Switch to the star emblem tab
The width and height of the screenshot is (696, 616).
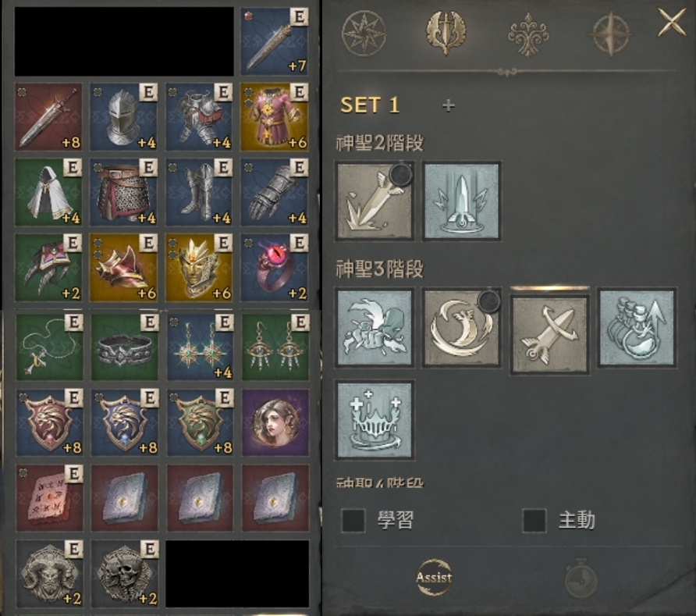[x=364, y=34]
